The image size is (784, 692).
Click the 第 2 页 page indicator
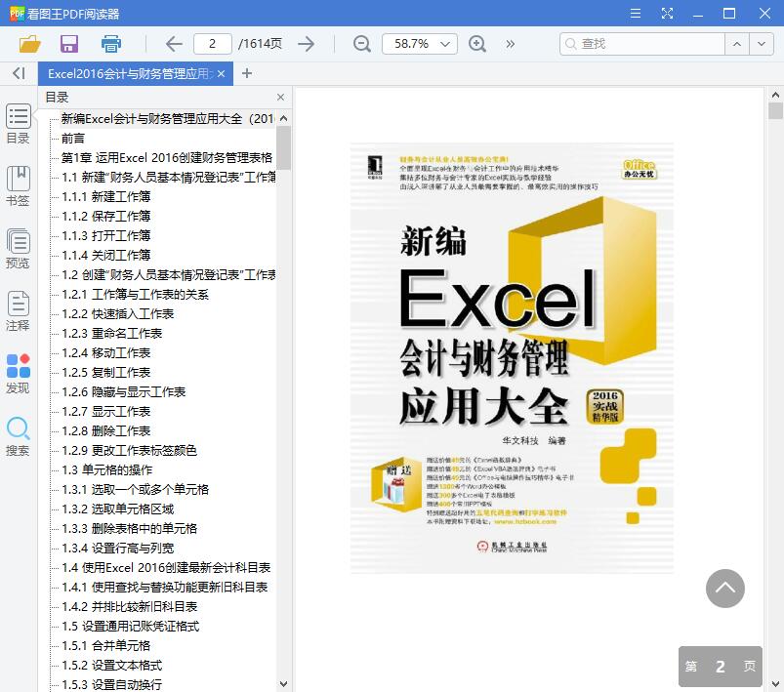(720, 666)
